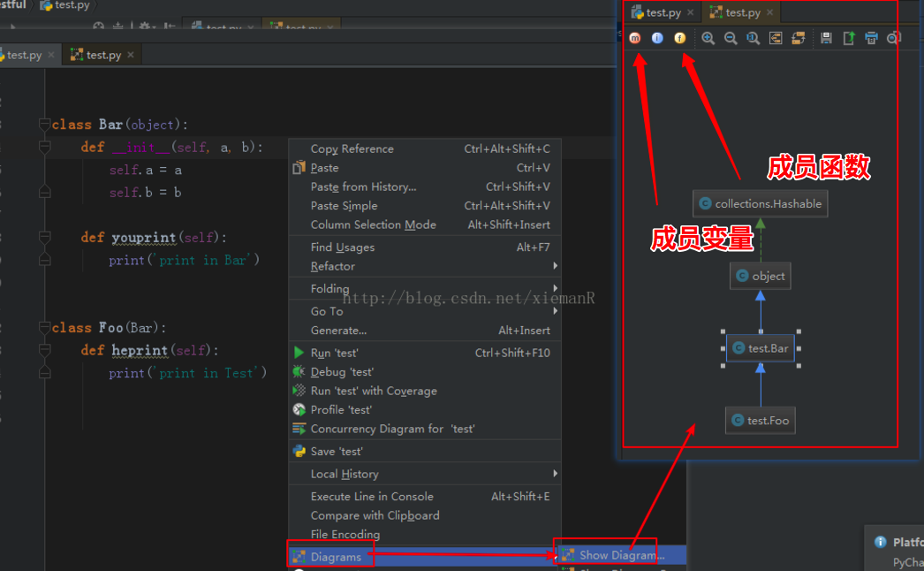Select Diagrams in the context menu
Viewport: 924px width, 571px height.
(x=336, y=557)
